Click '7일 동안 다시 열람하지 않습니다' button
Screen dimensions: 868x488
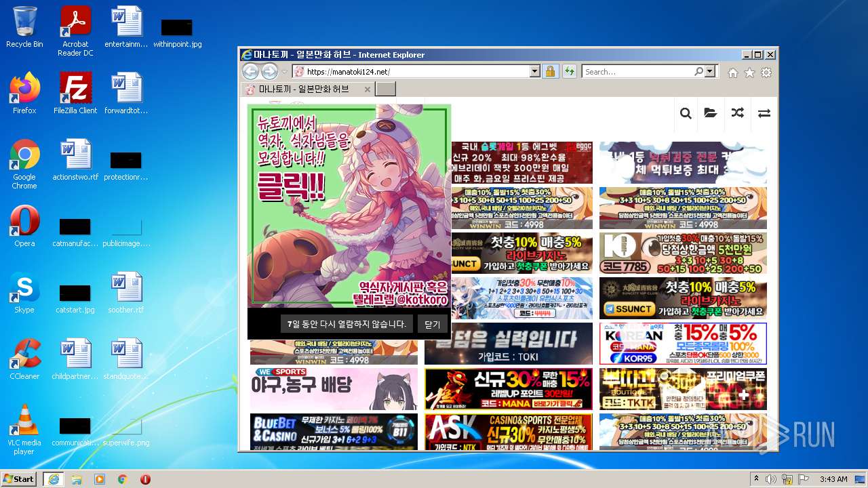coord(347,324)
